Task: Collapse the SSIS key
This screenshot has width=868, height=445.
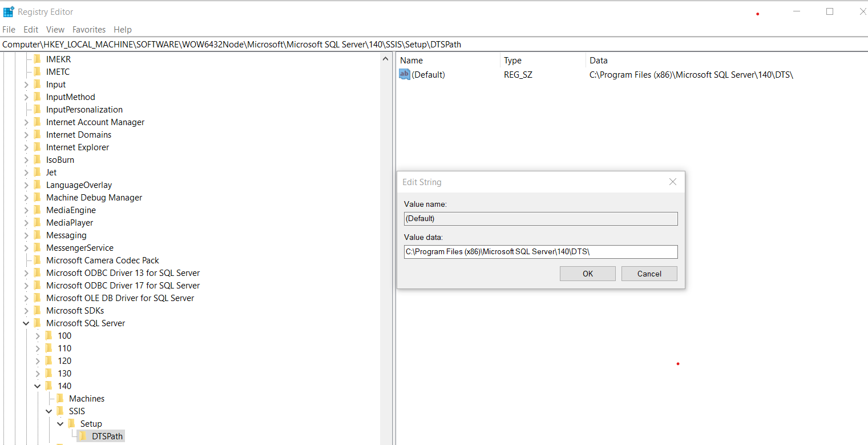Action: click(49, 411)
